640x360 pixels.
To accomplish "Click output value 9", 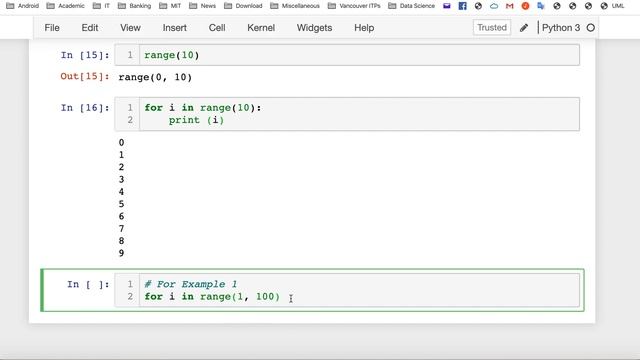I will 121,253.
